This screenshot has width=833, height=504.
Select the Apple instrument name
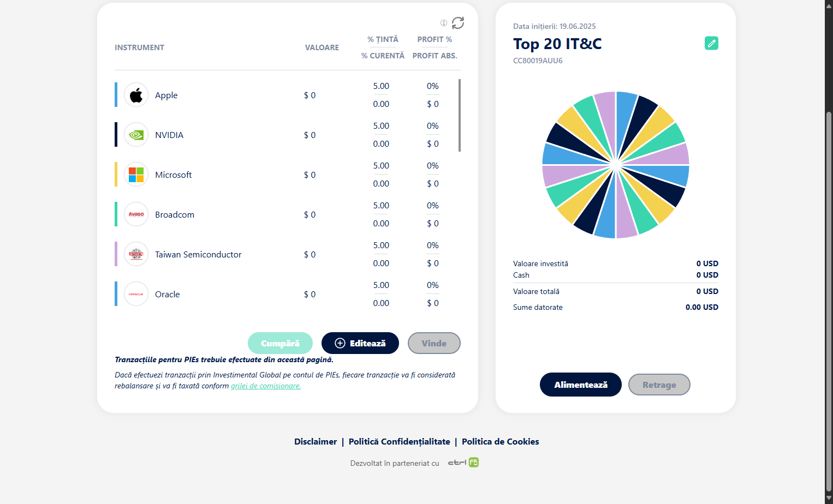point(166,95)
